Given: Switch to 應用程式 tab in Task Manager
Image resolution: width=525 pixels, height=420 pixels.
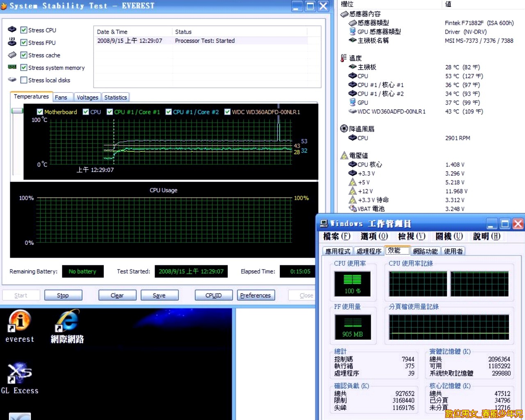Looking at the screenshot, I should 338,251.
